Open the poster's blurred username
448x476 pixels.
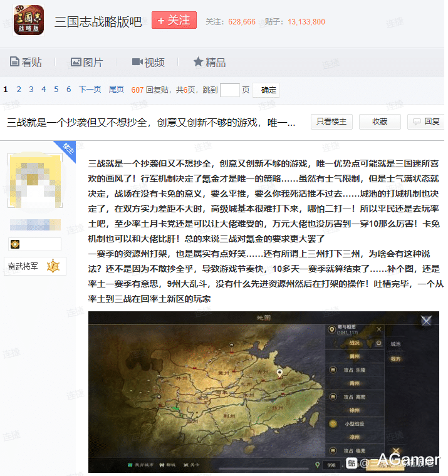click(x=35, y=225)
